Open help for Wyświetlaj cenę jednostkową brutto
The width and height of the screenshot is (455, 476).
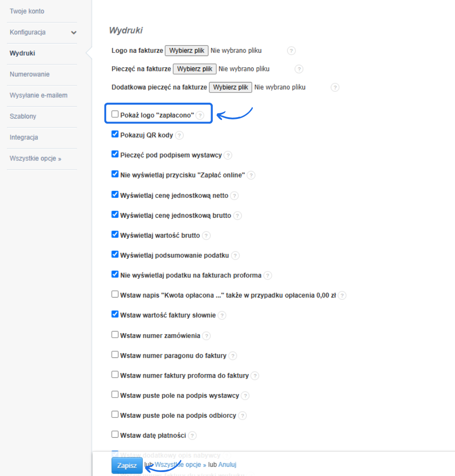(237, 216)
